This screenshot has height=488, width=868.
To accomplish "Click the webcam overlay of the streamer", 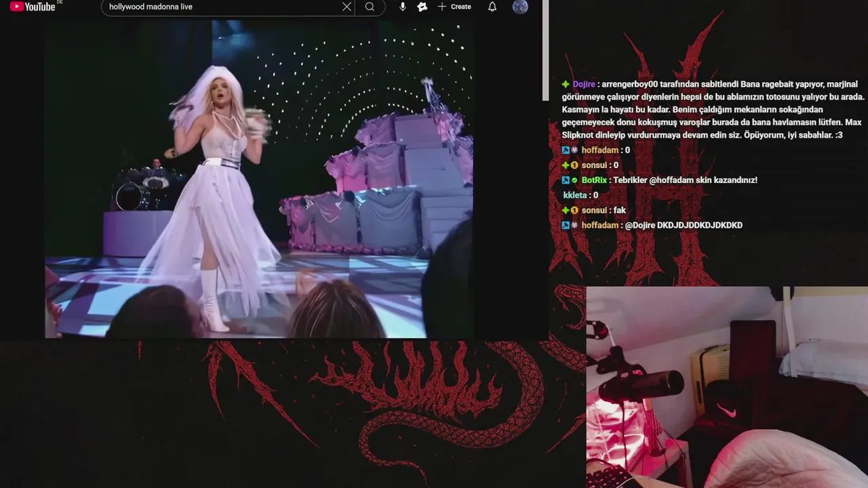I will click(x=727, y=387).
